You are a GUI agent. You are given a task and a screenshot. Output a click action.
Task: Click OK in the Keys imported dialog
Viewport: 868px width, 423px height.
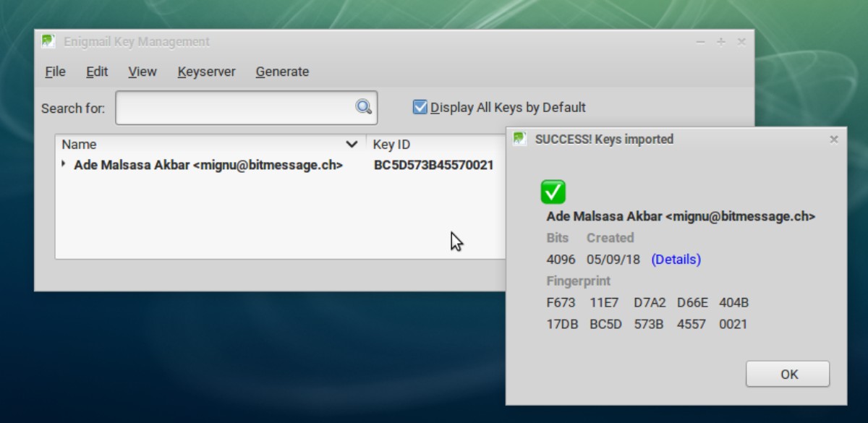coord(788,374)
